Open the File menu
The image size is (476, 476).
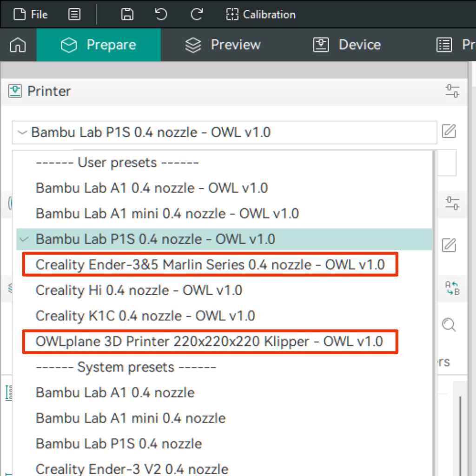coord(31,14)
